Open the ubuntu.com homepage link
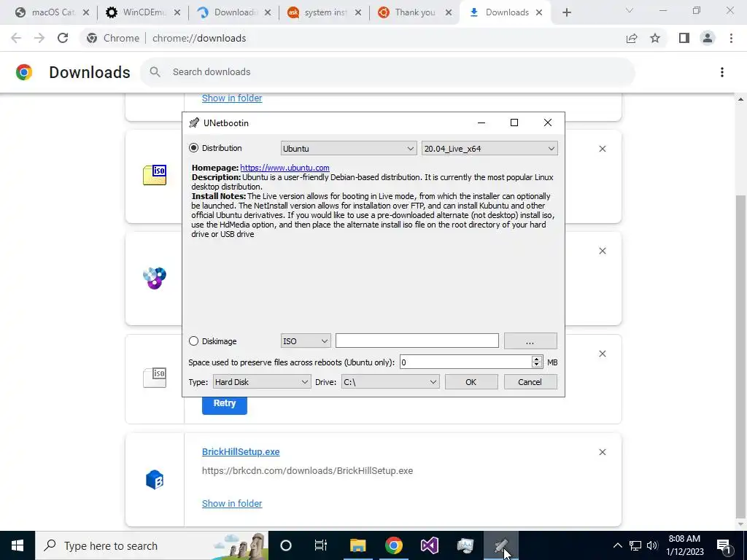 click(285, 168)
